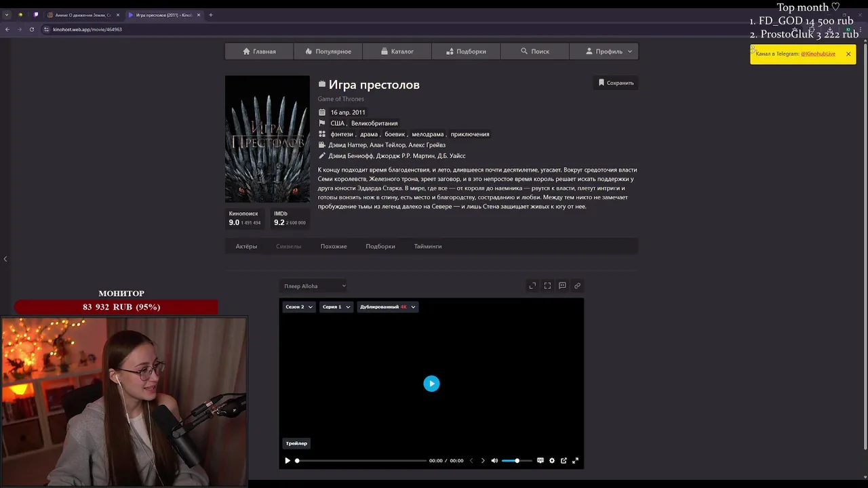This screenshot has height=488, width=868.
Task: Click the expand player diagonal-arrow icon
Action: point(532,286)
